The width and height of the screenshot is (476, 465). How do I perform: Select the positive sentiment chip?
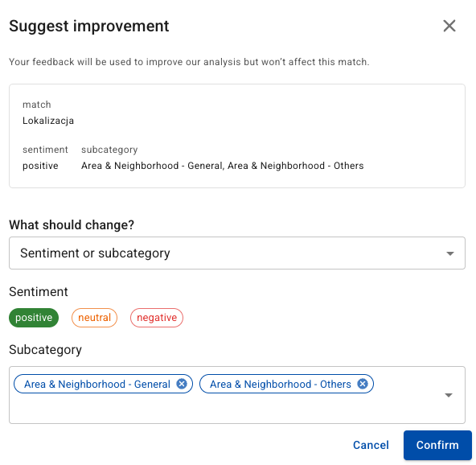(34, 318)
